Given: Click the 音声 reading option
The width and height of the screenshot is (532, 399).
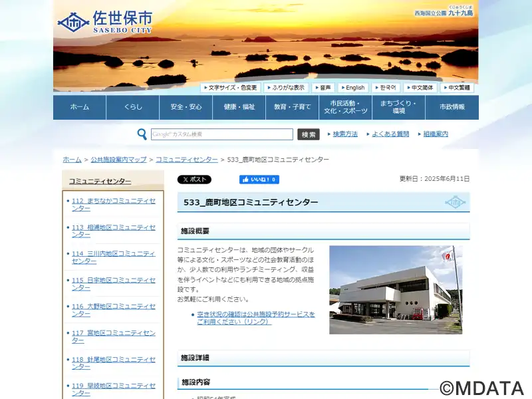Looking at the screenshot, I should (323, 88).
